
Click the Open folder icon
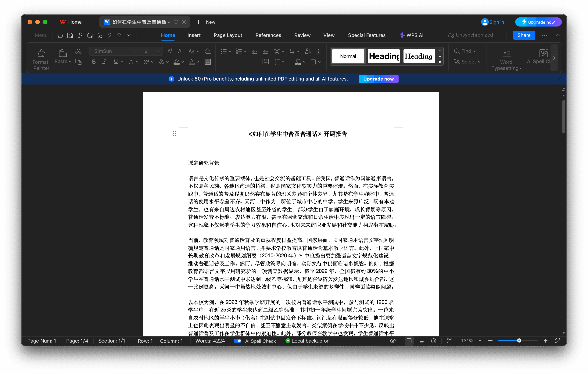(x=60, y=35)
